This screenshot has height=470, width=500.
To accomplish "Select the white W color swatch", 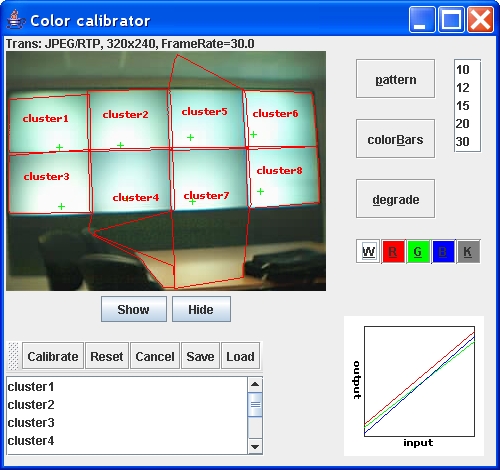I will (368, 251).
